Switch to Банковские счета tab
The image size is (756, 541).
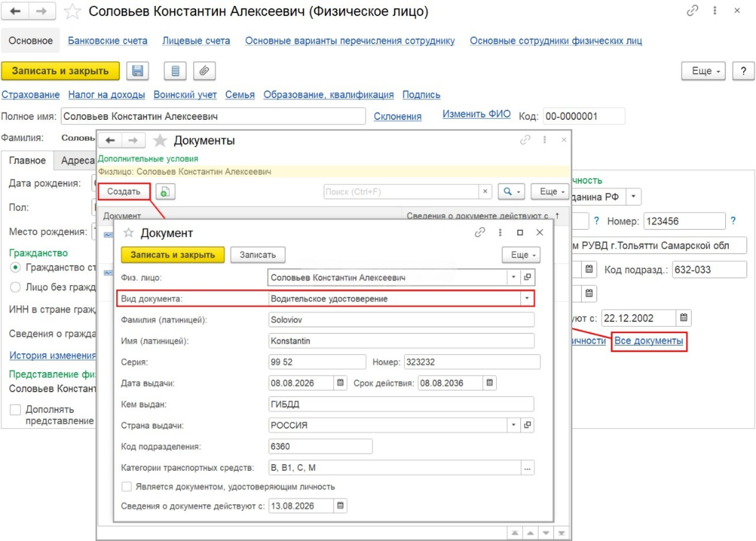click(x=107, y=41)
